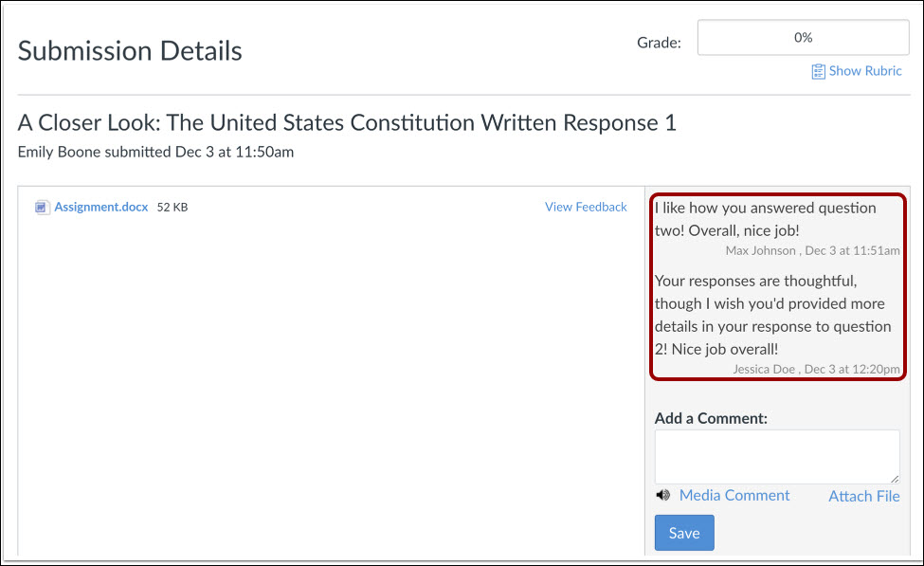Open the Assignment.docx submission file
The height and width of the screenshot is (566, 924).
[100, 207]
